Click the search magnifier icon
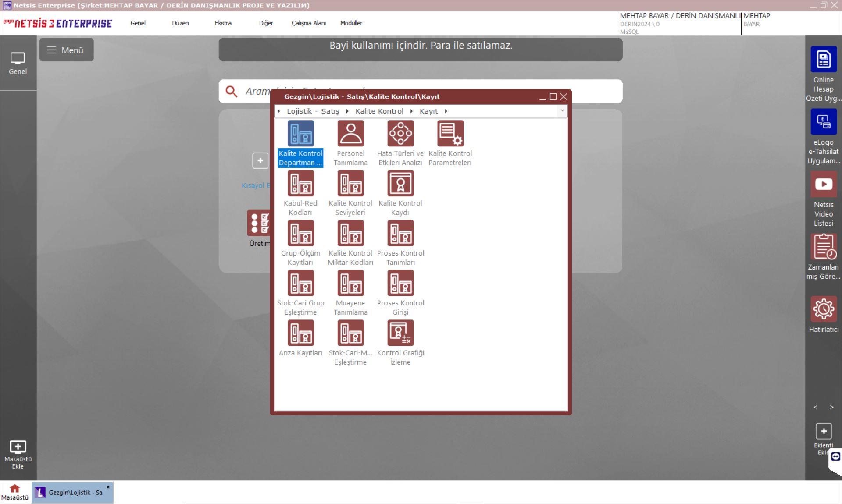This screenshot has width=842, height=504. tap(231, 91)
